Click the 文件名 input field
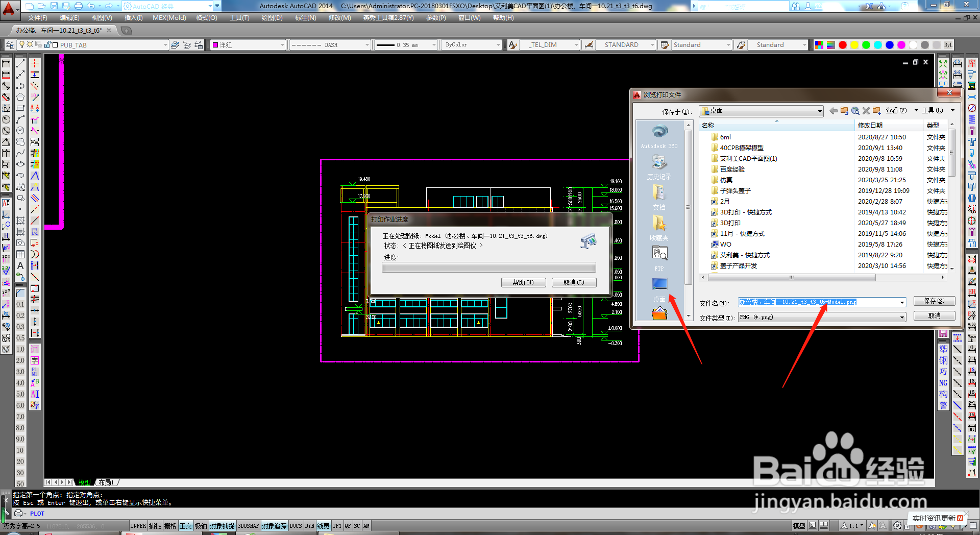The width and height of the screenshot is (980, 535). click(x=822, y=302)
